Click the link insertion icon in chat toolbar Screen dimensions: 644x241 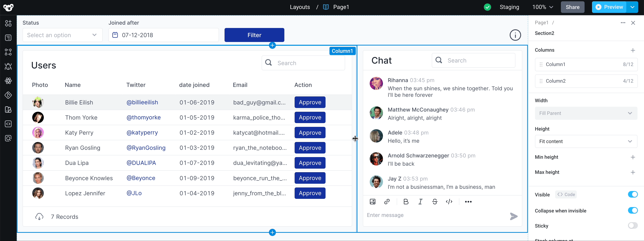(386, 201)
